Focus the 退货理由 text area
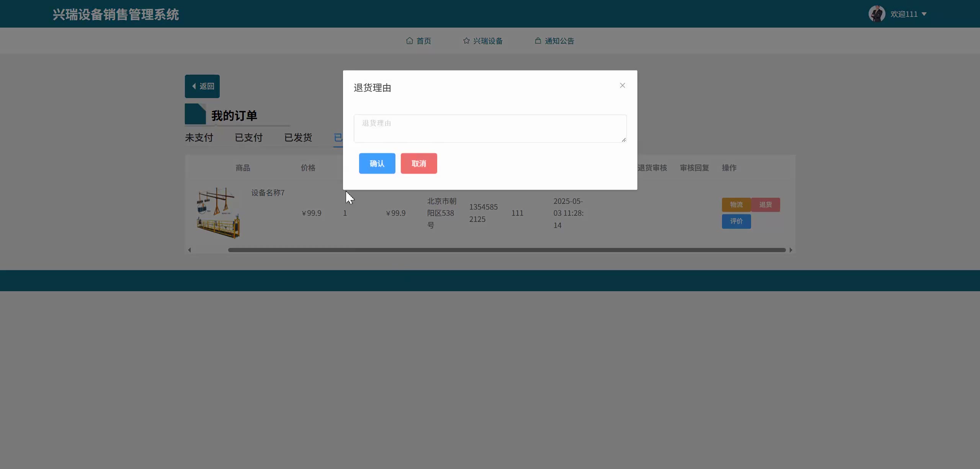Image resolution: width=980 pixels, height=469 pixels. pos(490,128)
